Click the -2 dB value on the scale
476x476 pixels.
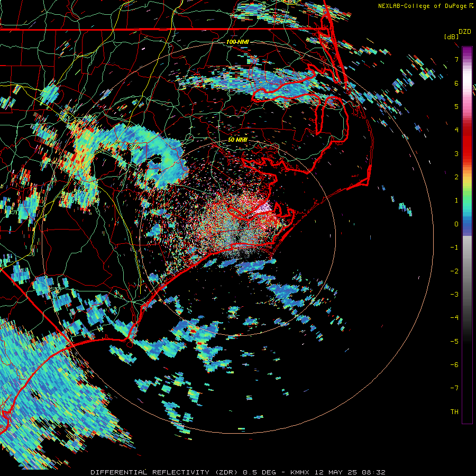[x=454, y=271]
